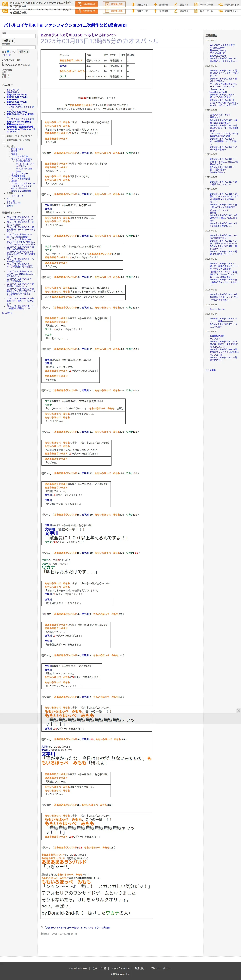Click the outlined 目安箱 button in the topmost header
Screen dimensions: 241x980
coord(114,5)
